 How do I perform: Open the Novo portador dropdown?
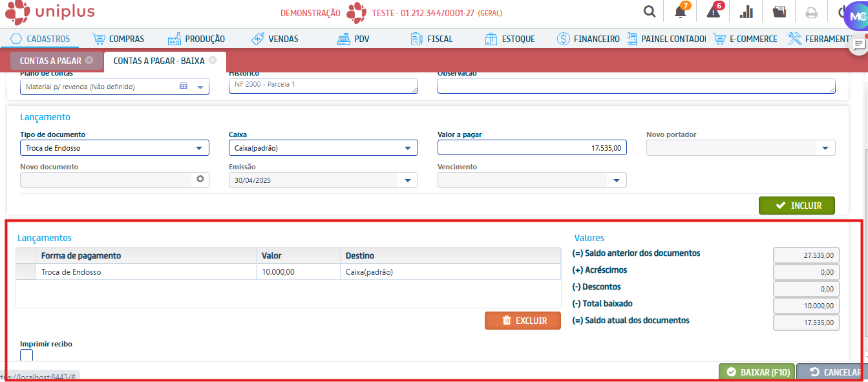click(x=825, y=148)
